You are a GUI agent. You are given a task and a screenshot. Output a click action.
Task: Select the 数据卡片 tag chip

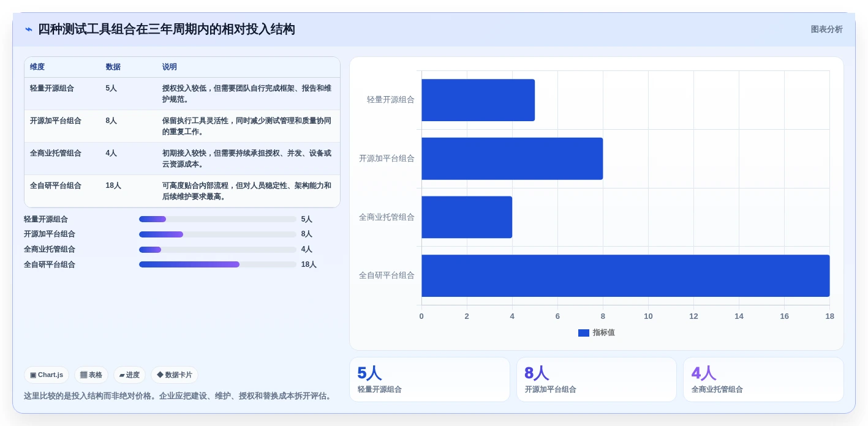point(175,375)
